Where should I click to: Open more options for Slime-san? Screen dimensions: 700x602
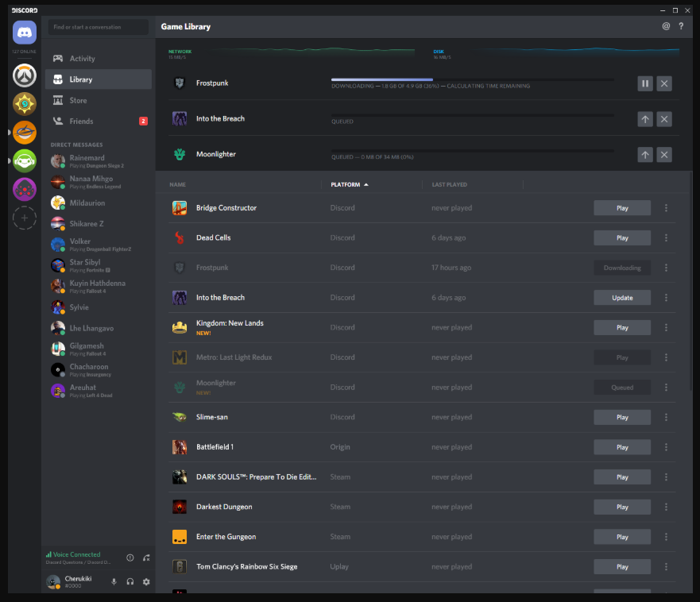(666, 417)
